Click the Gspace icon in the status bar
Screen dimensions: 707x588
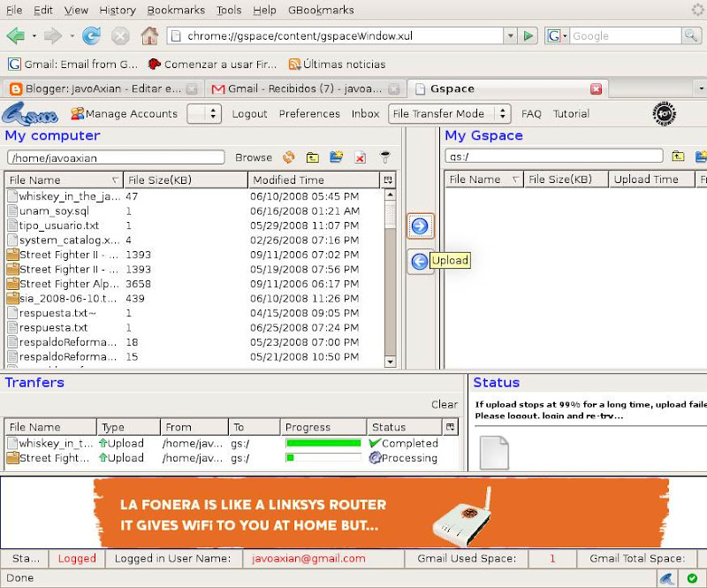[667, 578]
